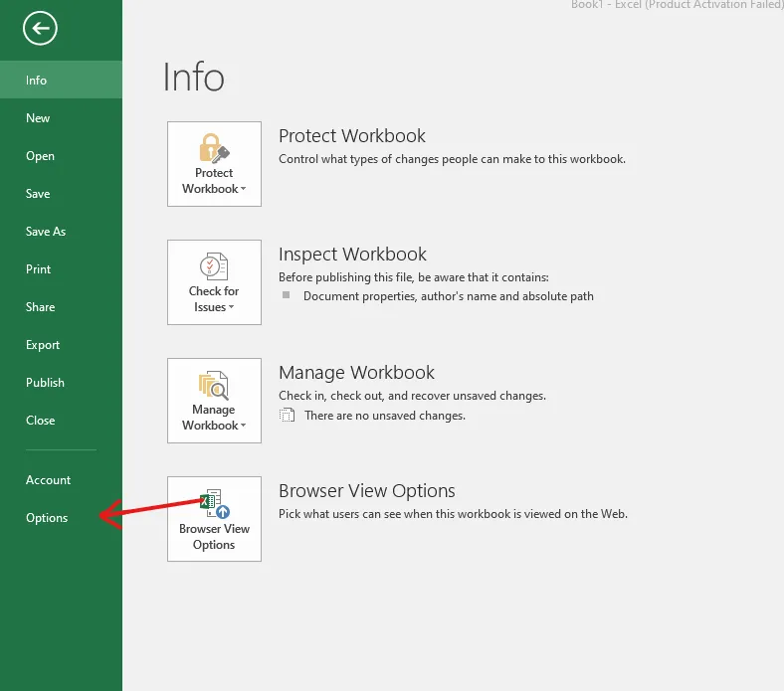Click the Browser View Options Excel icon

click(215, 504)
